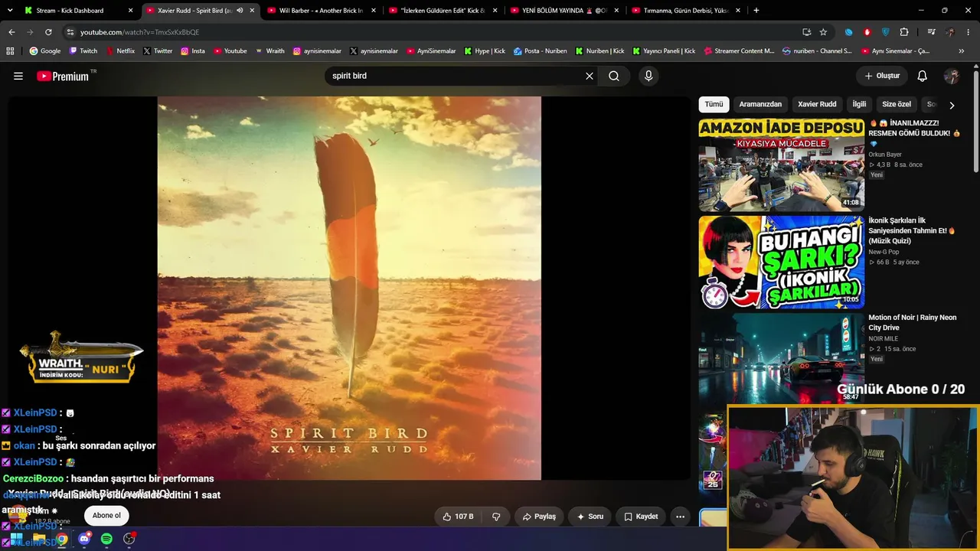
Task: Show more filter chips with right chevron
Action: 952,105
